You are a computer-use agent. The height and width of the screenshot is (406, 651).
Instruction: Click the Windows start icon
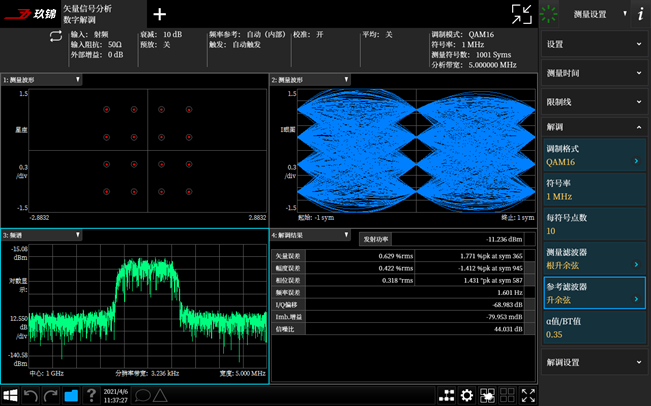tap(10, 395)
